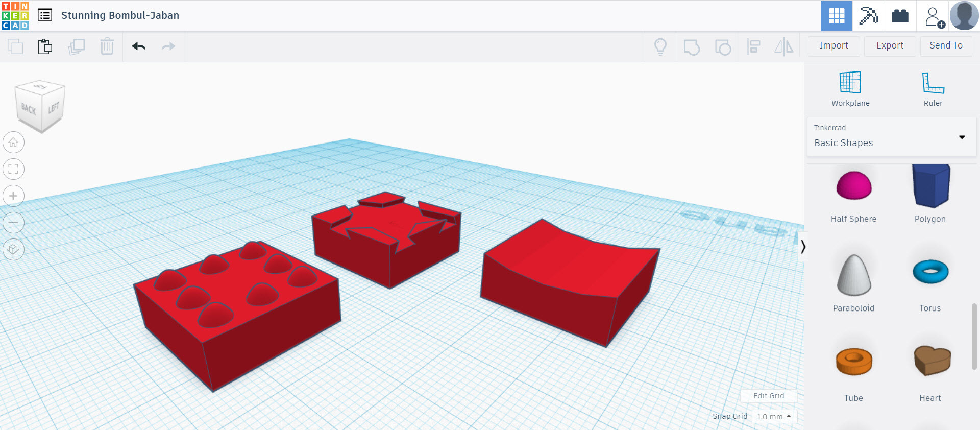Click the Export button
This screenshot has width=980, height=430.
coord(890,46)
